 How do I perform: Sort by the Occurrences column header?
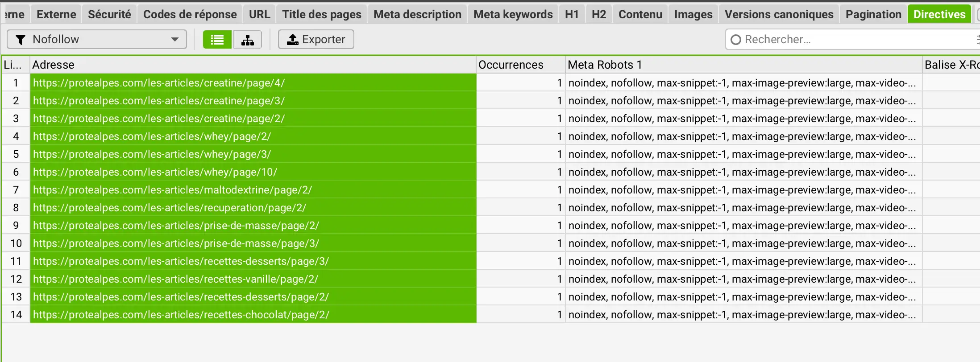[520, 65]
